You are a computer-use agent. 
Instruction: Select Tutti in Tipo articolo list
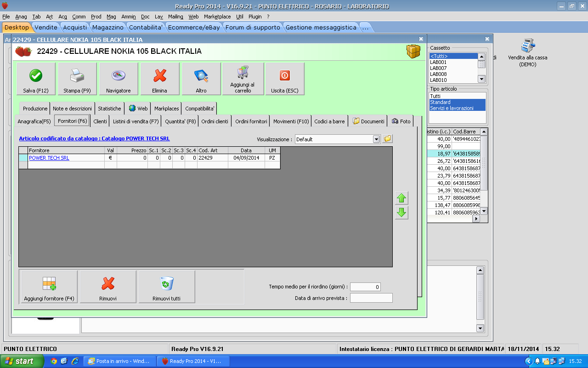coord(457,96)
